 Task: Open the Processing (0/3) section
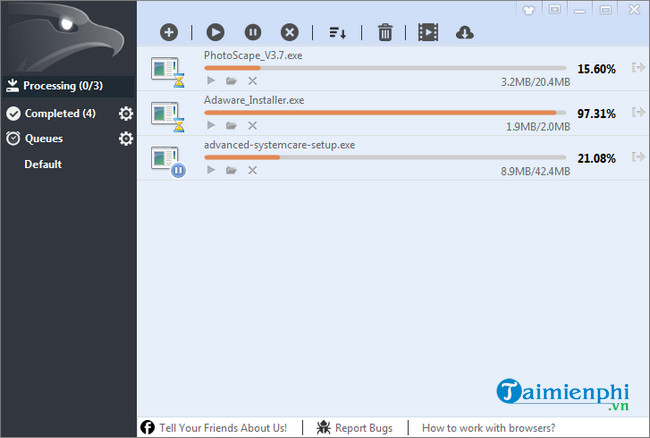click(x=66, y=86)
